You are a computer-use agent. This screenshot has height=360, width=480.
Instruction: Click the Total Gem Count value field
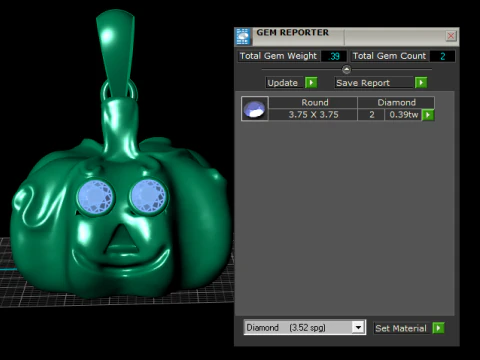tap(442, 56)
